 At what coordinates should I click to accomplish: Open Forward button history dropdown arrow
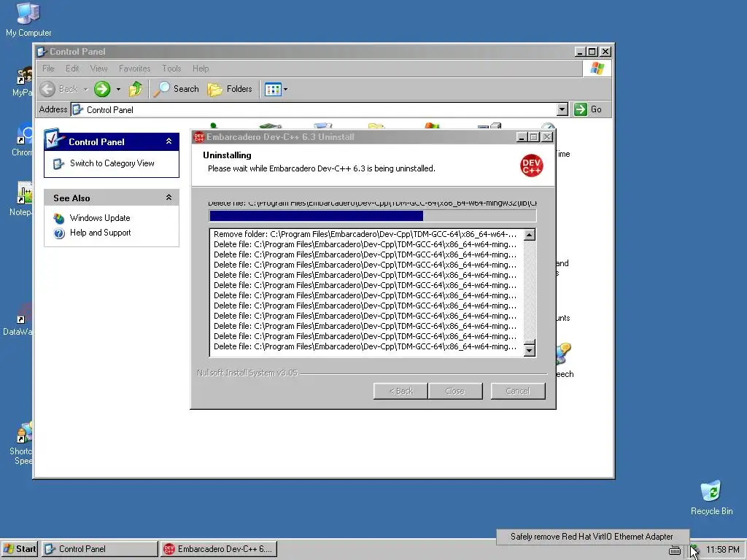pyautogui.click(x=117, y=89)
